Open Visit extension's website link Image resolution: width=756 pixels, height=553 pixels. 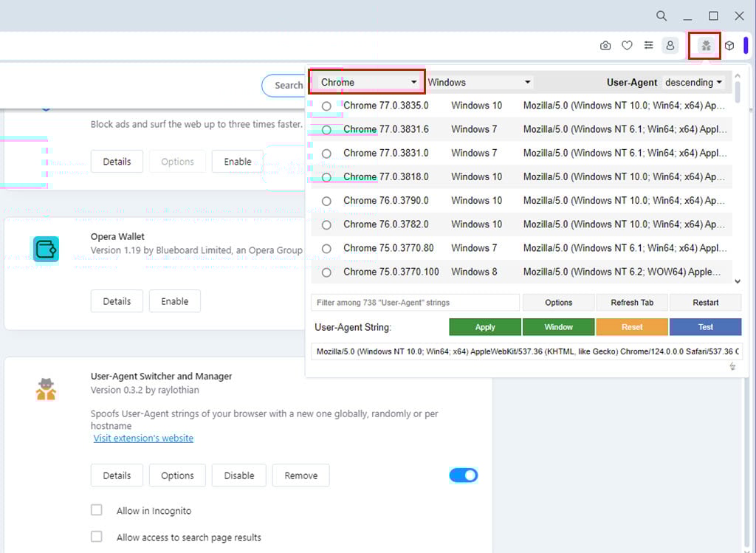point(143,439)
